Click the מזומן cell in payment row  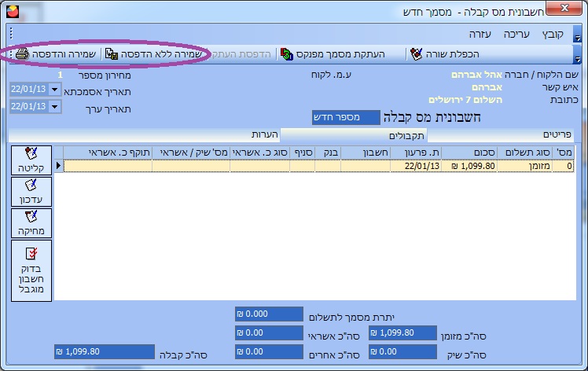point(524,166)
